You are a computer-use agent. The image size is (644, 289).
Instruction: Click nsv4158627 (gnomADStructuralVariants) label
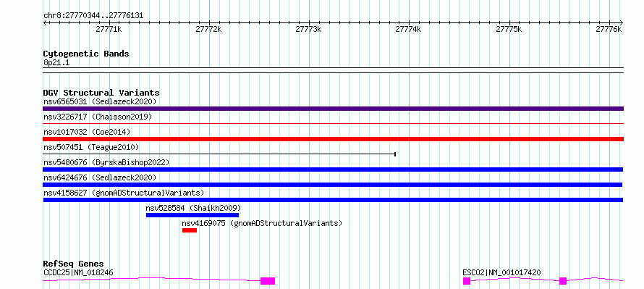(124, 193)
